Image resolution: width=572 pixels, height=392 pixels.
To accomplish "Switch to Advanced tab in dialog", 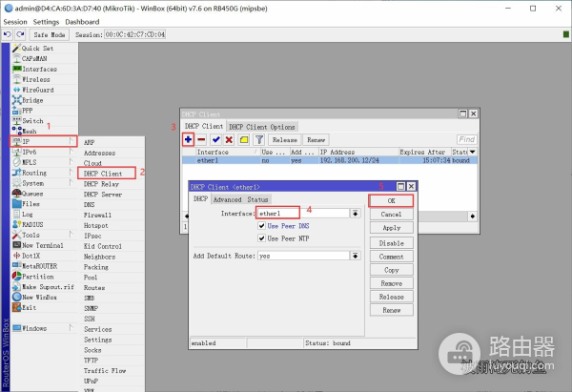I will pyautogui.click(x=228, y=199).
